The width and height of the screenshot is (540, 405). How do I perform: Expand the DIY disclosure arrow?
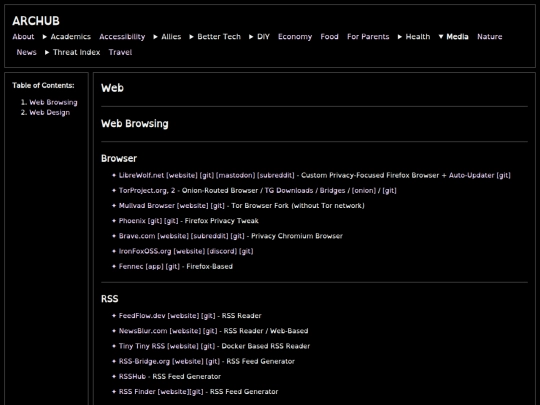pyautogui.click(x=251, y=37)
